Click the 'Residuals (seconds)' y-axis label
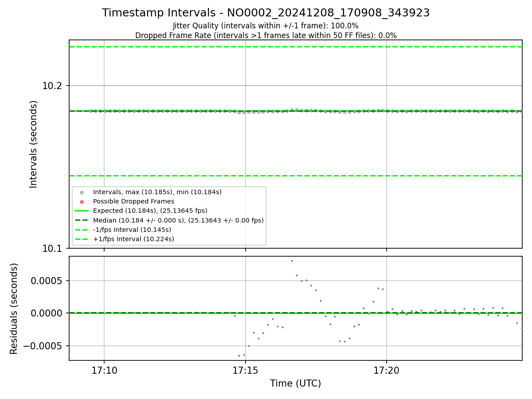Viewport: 532px width, 399px height. [x=14, y=309]
